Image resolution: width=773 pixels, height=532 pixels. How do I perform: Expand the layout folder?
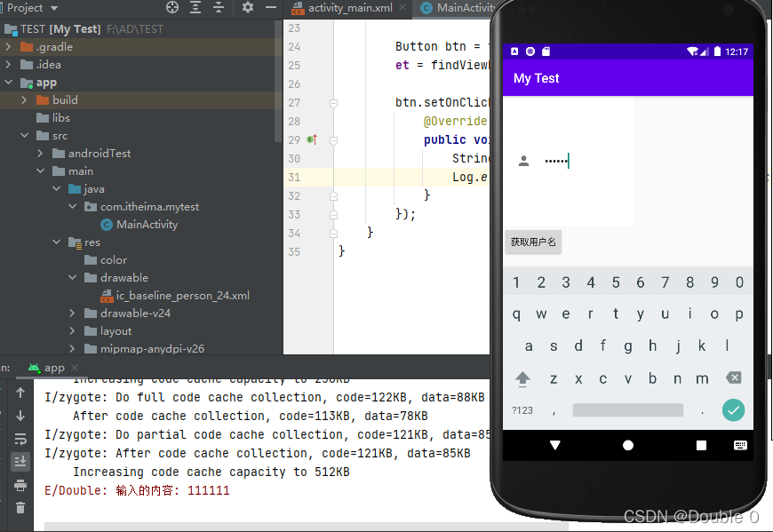(73, 330)
